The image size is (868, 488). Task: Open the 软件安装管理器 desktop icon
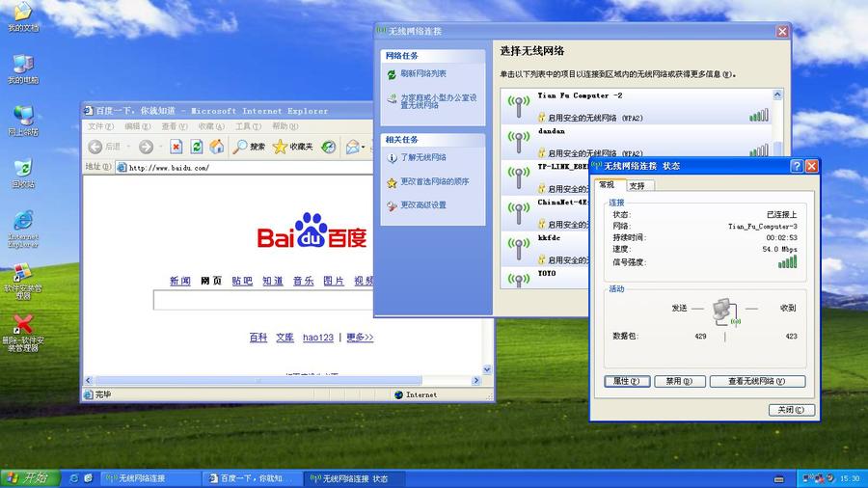(x=23, y=281)
